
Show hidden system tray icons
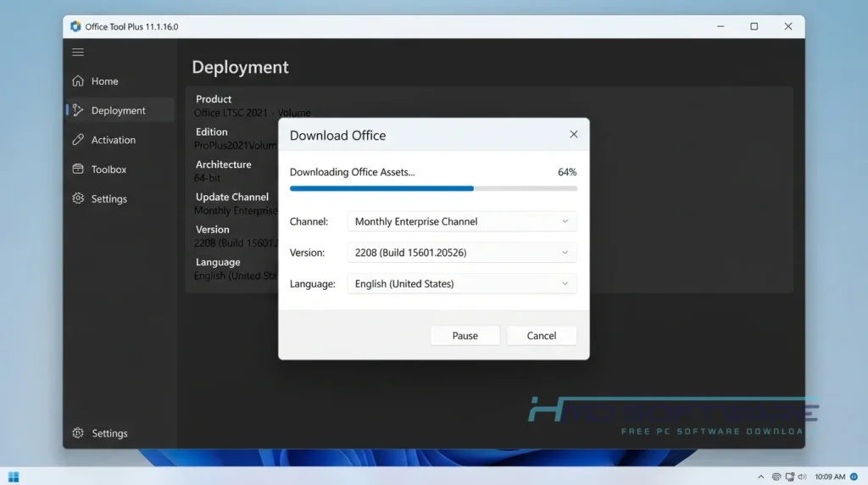(x=760, y=477)
